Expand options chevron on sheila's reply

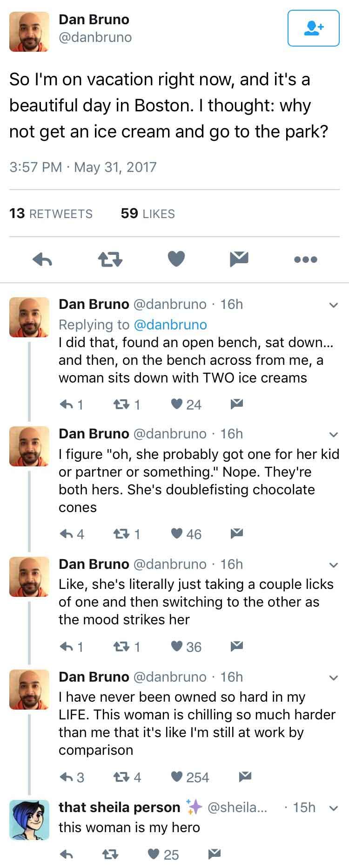tap(333, 808)
